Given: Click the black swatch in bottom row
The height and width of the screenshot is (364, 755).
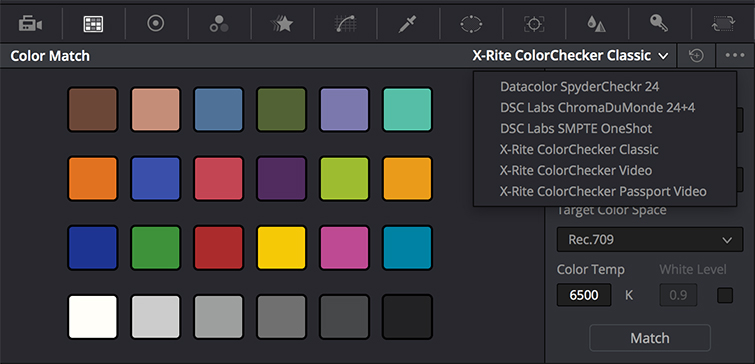Looking at the screenshot, I should (407, 317).
